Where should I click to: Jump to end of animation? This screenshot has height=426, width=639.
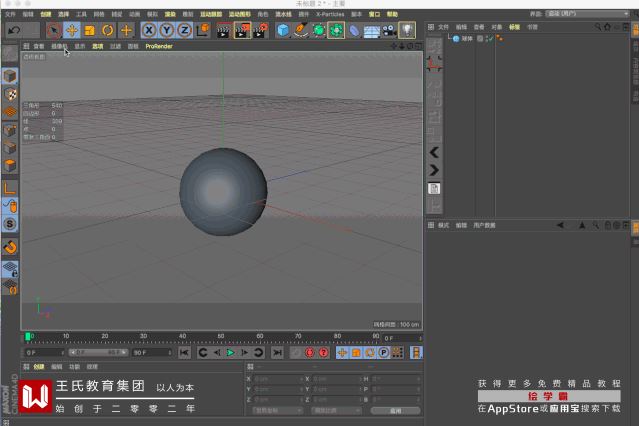pos(278,353)
